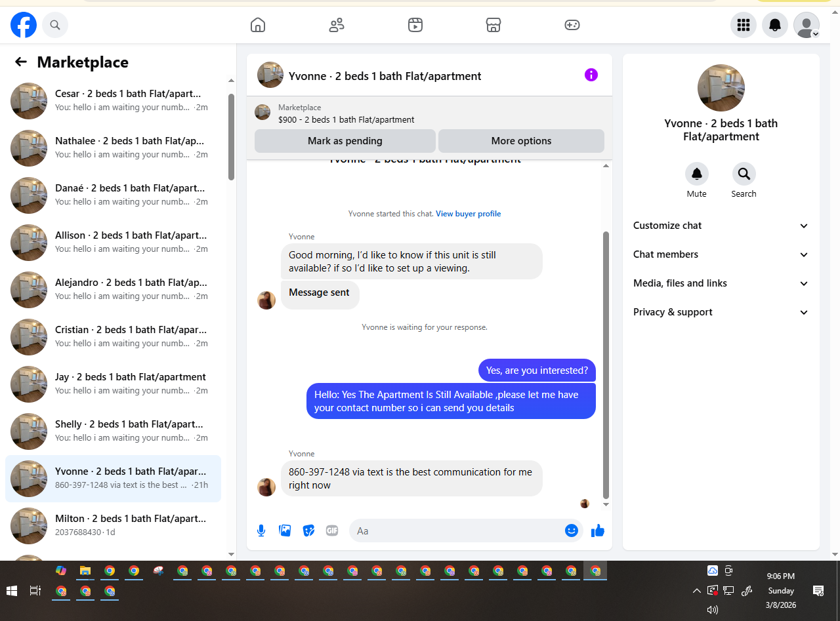840x621 pixels.
Task: Open the Windows Start button
Action: pos(12,591)
